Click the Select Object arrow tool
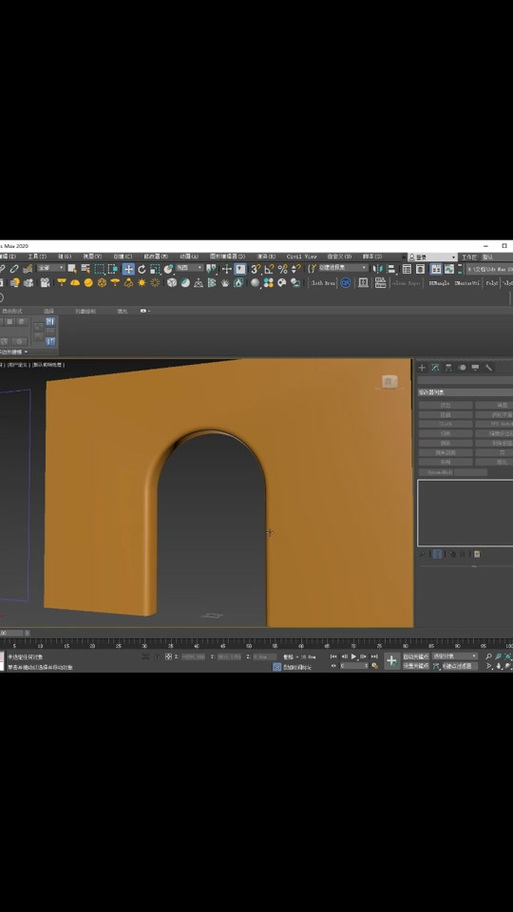The image size is (513, 912). tap(72, 269)
